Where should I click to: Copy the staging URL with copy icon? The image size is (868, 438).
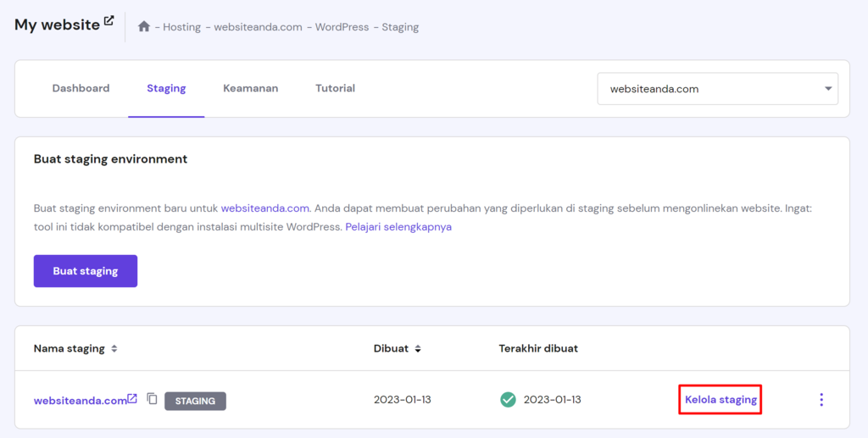pyautogui.click(x=153, y=399)
